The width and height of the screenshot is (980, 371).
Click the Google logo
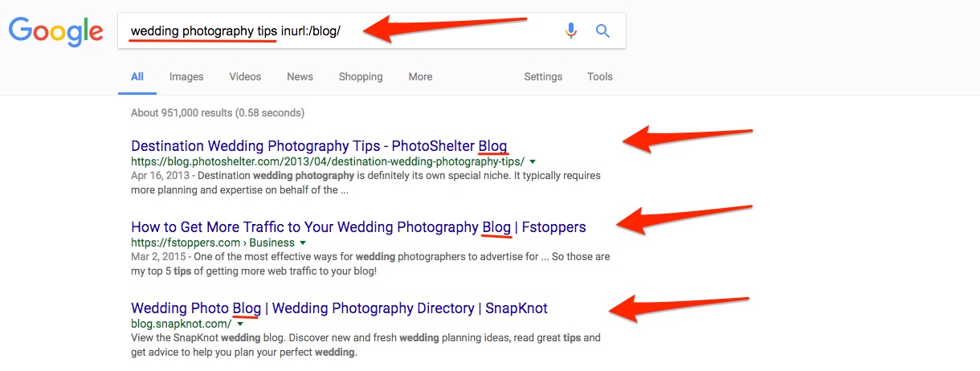pyautogui.click(x=56, y=31)
